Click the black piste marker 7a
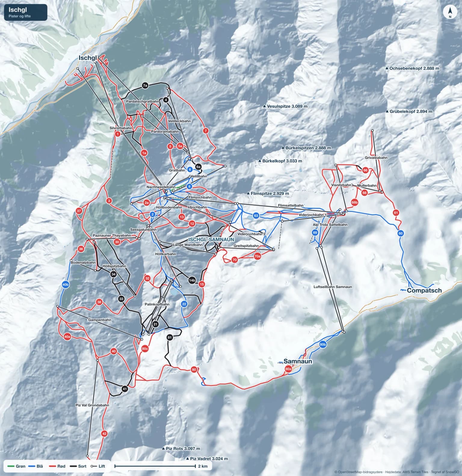Screen dimensions: 462x476 pyautogui.click(x=145, y=86)
